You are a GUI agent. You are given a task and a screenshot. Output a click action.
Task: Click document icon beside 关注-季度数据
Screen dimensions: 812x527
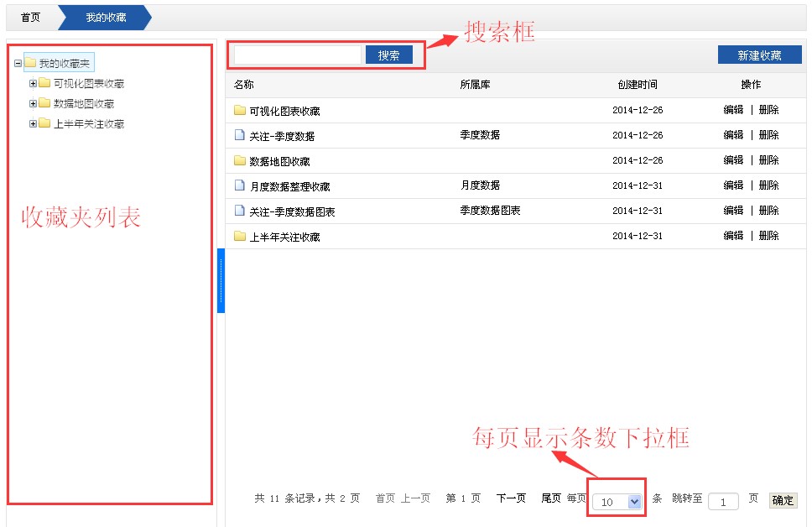pos(239,135)
